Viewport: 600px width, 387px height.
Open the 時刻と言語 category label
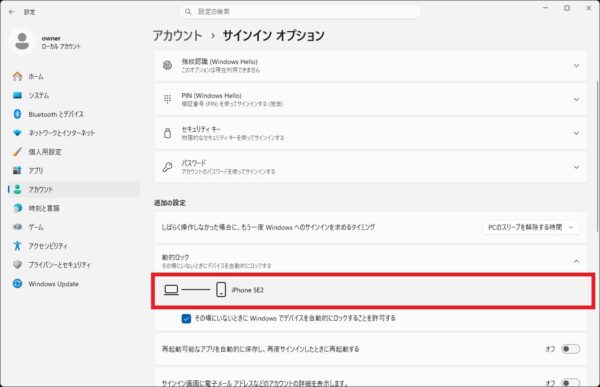tap(44, 208)
